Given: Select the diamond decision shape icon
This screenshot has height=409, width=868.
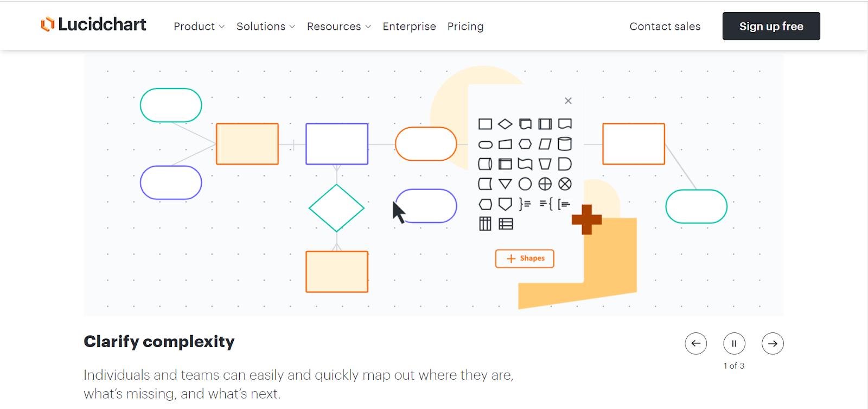Looking at the screenshot, I should coord(505,123).
